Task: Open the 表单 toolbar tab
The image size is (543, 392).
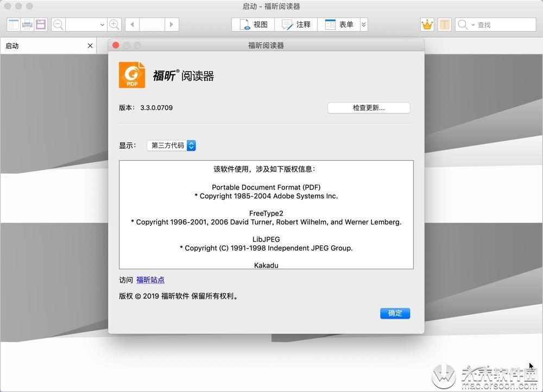Action: [339, 24]
